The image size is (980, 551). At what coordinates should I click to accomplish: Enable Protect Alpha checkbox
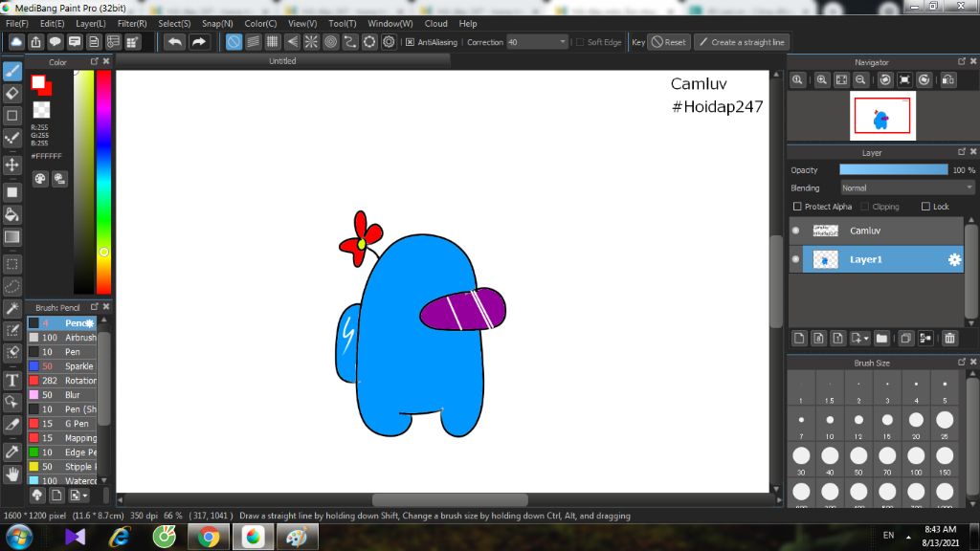click(x=797, y=207)
